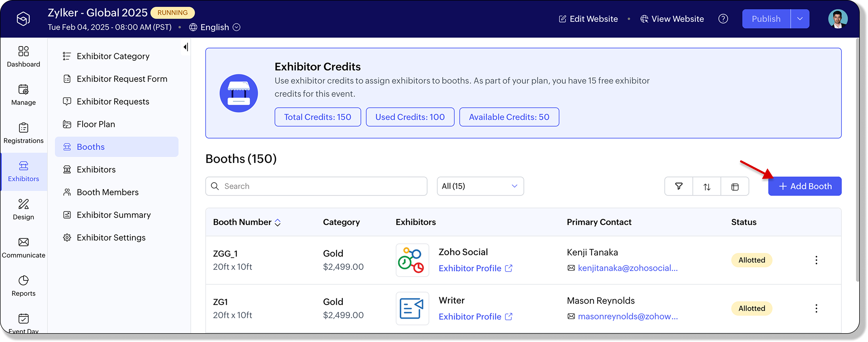Open the user profile avatar
The width and height of the screenshot is (868, 342).
[838, 19]
